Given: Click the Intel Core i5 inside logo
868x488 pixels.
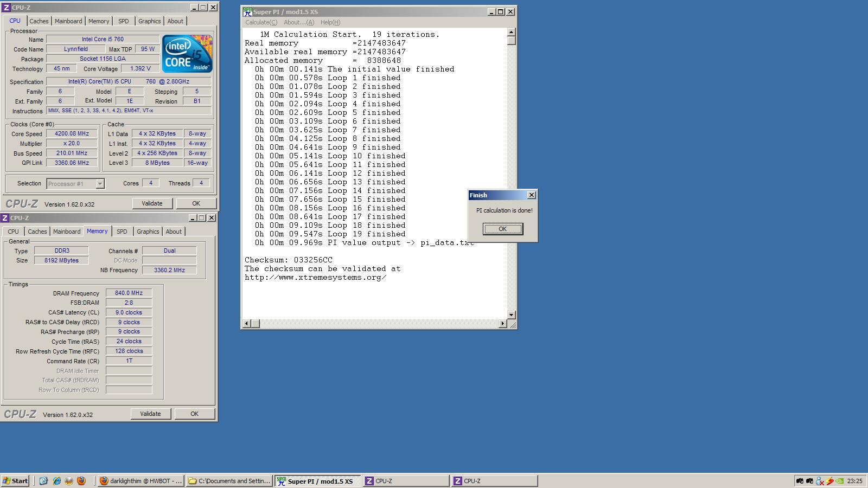Looking at the screenshot, I should [x=187, y=54].
